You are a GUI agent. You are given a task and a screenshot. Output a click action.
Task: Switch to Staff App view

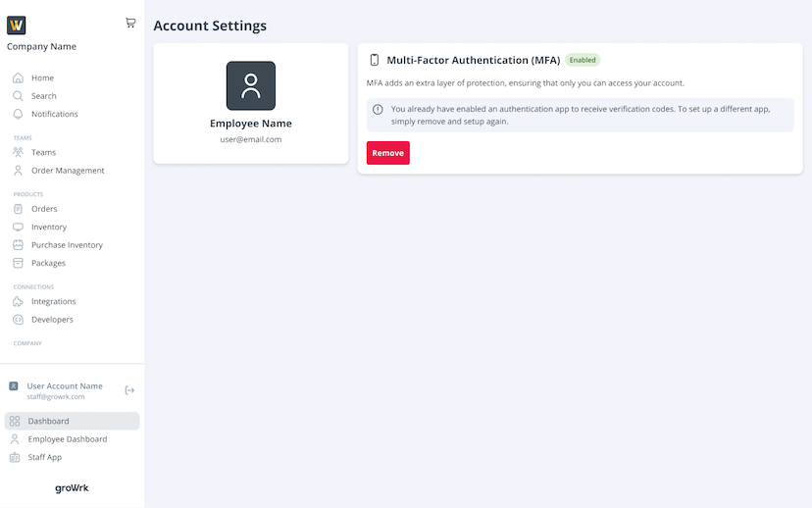[x=44, y=457]
